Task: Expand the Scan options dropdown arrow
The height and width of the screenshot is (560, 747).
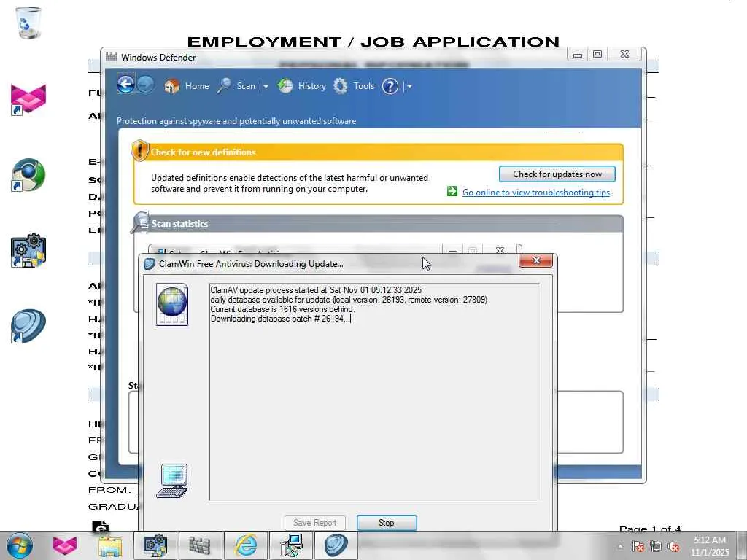Action: pyautogui.click(x=266, y=87)
